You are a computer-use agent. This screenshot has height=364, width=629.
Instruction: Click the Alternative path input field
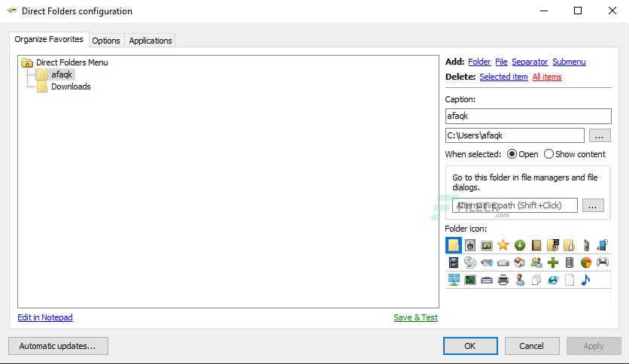(x=515, y=205)
